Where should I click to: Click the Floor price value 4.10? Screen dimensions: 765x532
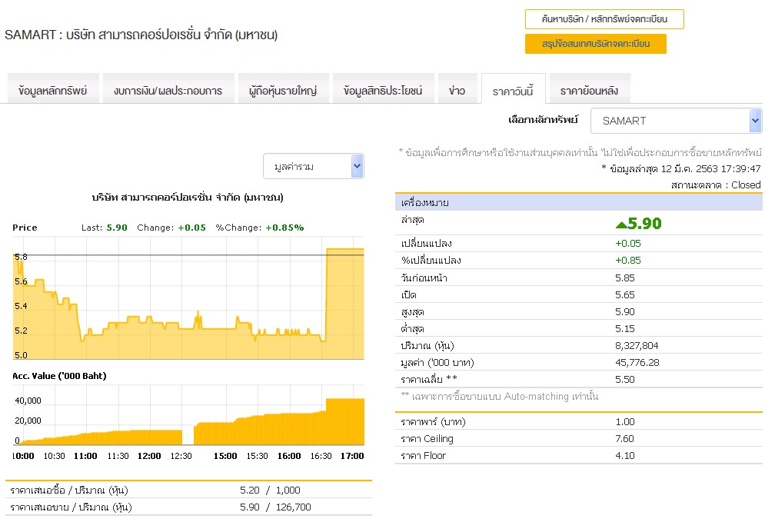[x=625, y=455]
